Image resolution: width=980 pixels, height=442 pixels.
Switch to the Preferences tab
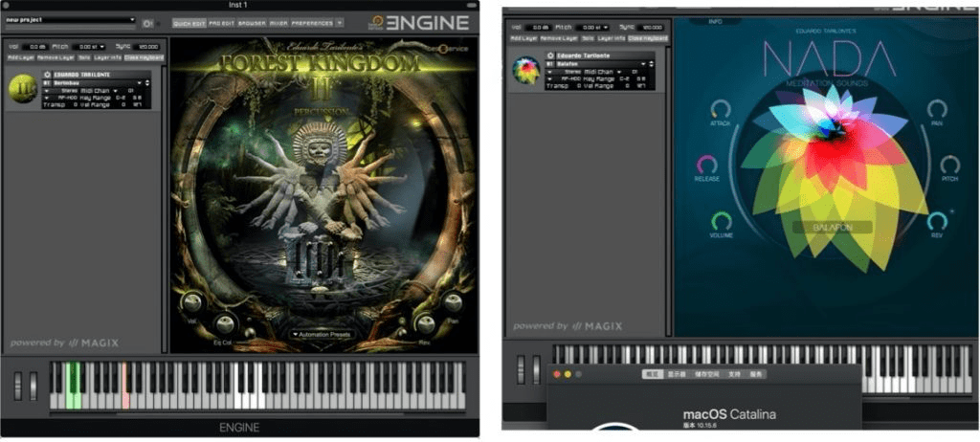(x=312, y=23)
